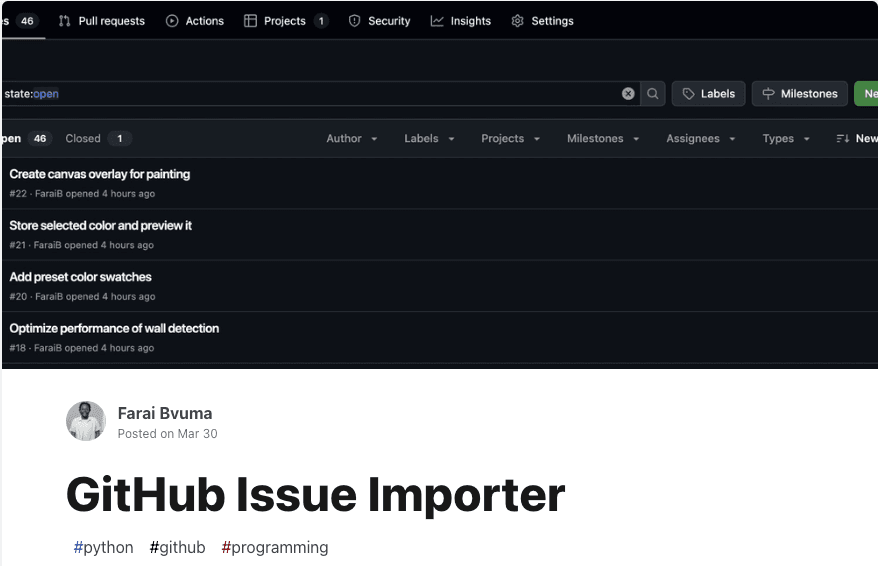Open the Pull requests tab
Image resolution: width=878 pixels, height=566 pixels.
101,21
